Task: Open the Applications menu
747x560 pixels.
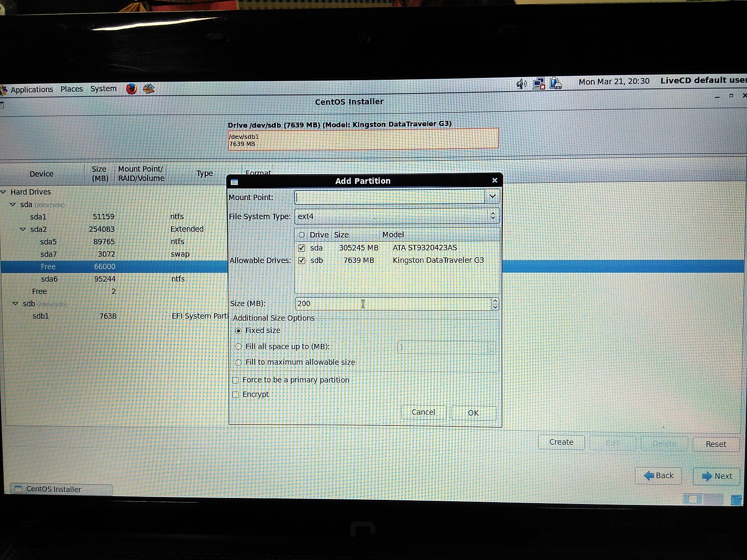Action: coord(32,90)
